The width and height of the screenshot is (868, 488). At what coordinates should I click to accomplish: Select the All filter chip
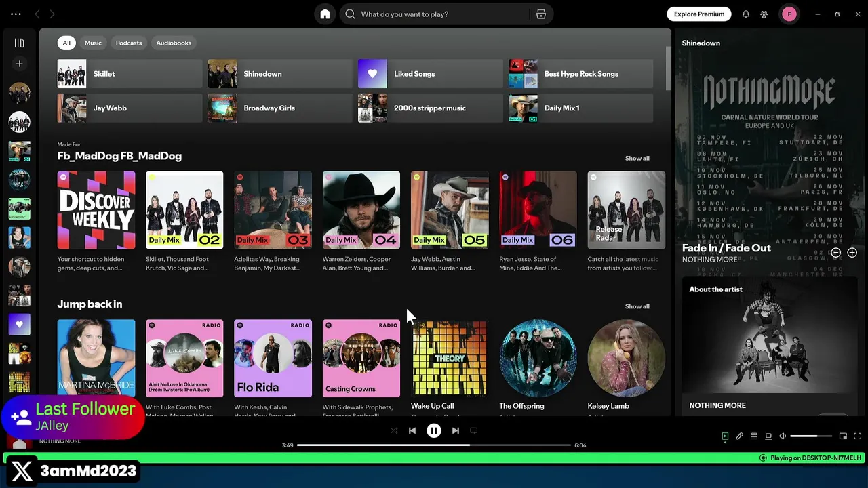(66, 43)
